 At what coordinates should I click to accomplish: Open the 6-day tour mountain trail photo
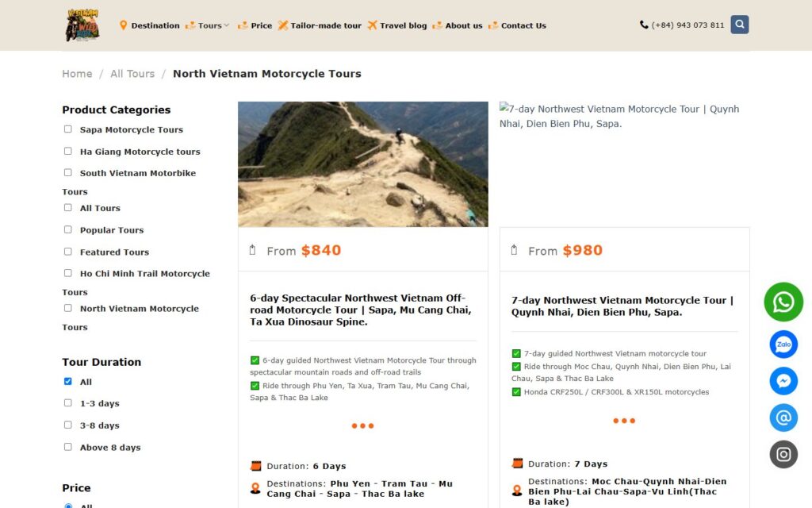pyautogui.click(x=363, y=164)
